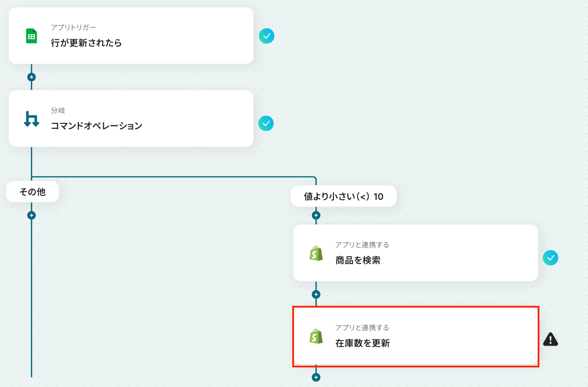
Task: Click the checkmark beside コマンドオペレーション
Action: pos(266,124)
